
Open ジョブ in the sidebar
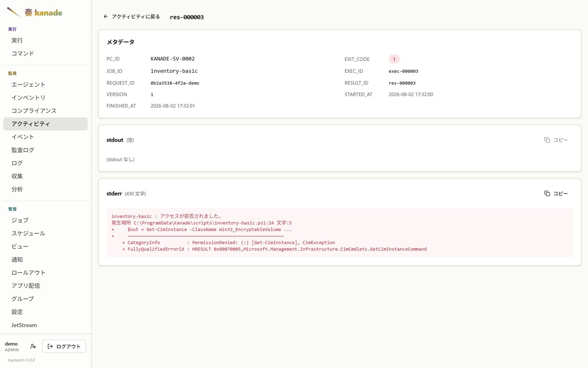45,220
